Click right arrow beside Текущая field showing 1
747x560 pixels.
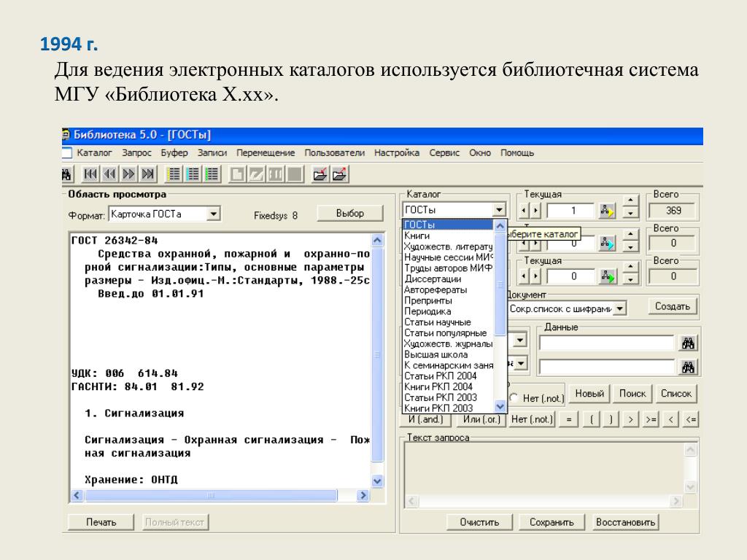[535, 211]
